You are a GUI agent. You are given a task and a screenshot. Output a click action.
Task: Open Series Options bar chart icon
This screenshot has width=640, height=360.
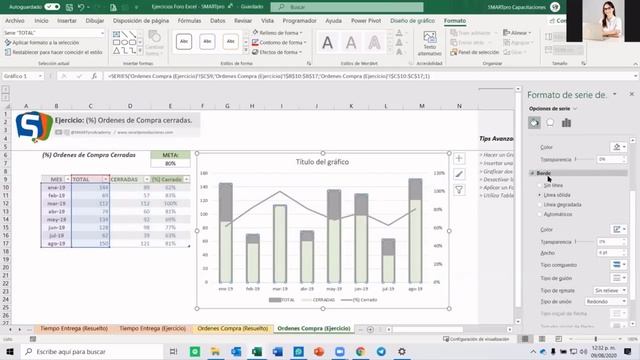click(x=566, y=122)
